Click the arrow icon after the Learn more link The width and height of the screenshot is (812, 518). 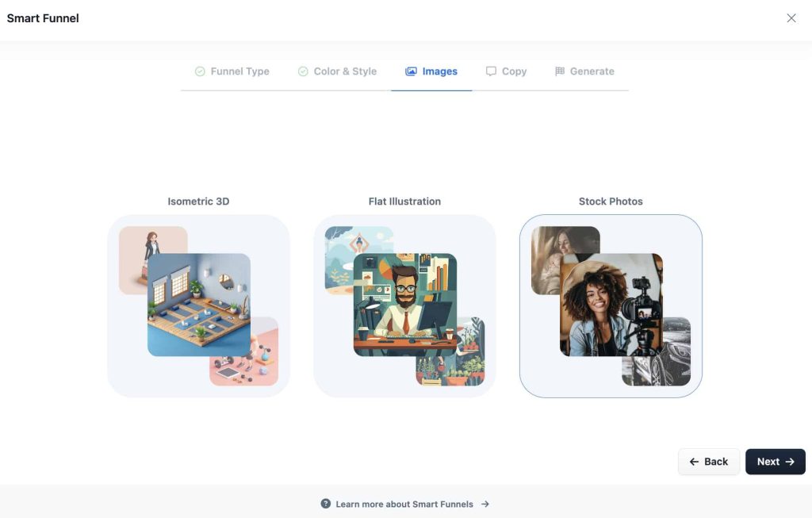point(486,503)
